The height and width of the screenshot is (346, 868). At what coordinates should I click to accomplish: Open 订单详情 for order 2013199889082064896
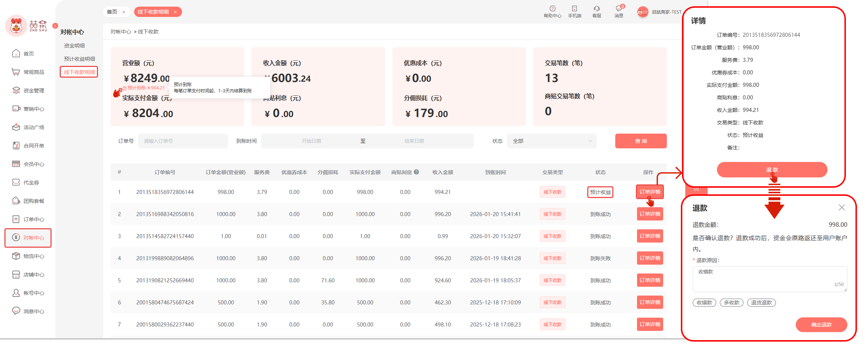(x=650, y=258)
